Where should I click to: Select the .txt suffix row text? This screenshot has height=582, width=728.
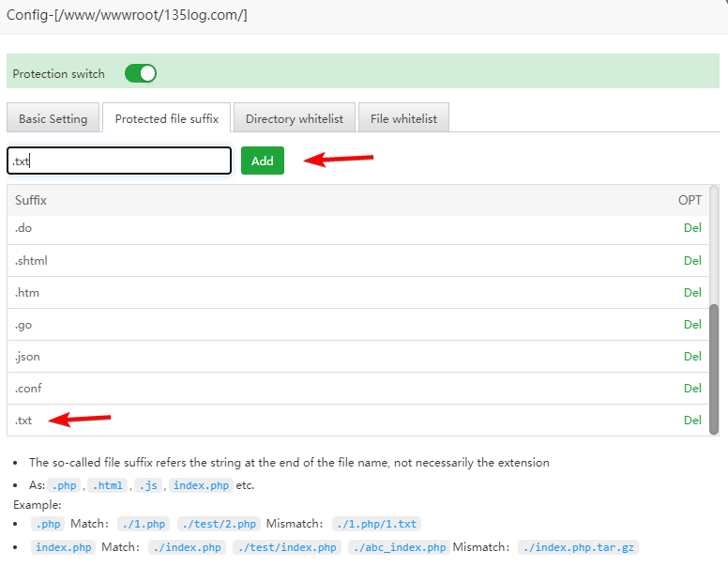pos(23,421)
